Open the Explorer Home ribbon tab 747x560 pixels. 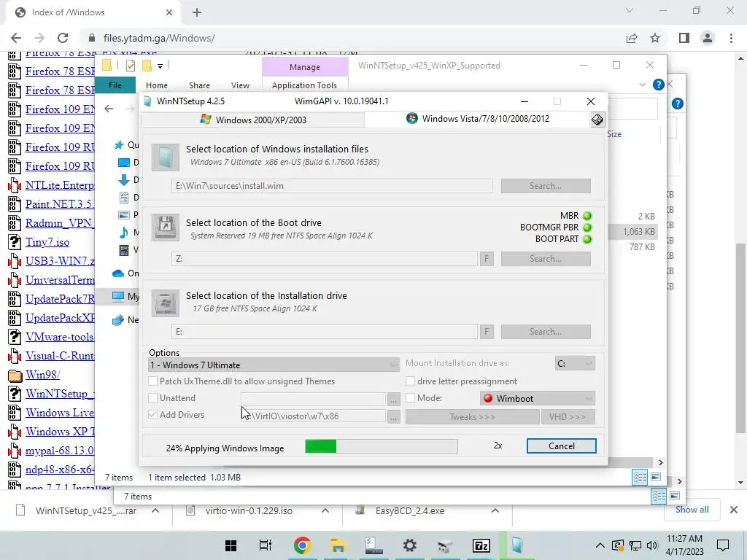[157, 85]
